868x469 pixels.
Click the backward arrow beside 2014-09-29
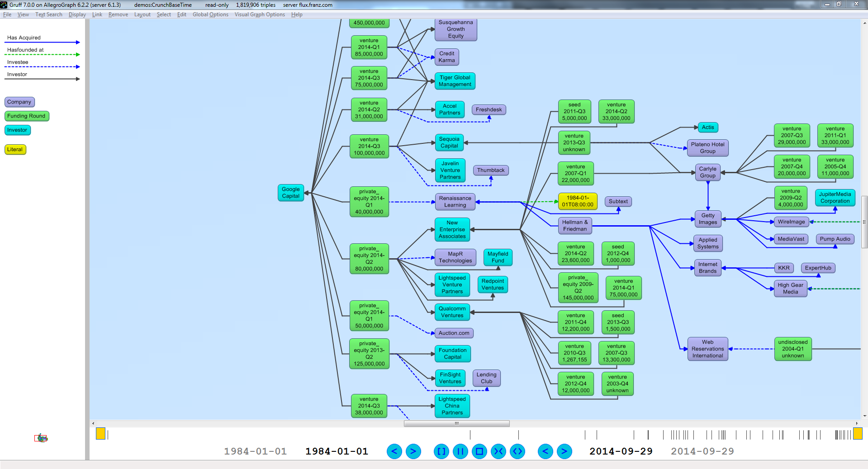pyautogui.click(x=545, y=451)
